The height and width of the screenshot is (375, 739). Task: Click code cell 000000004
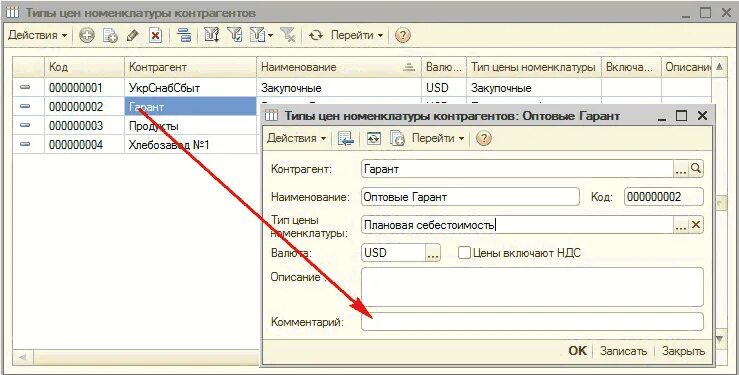coord(84,144)
